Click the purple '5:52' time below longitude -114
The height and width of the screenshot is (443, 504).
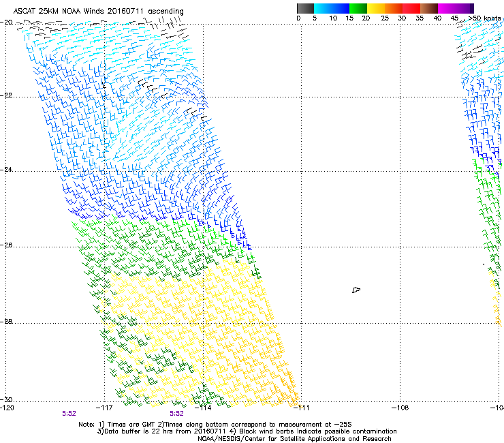(177, 414)
